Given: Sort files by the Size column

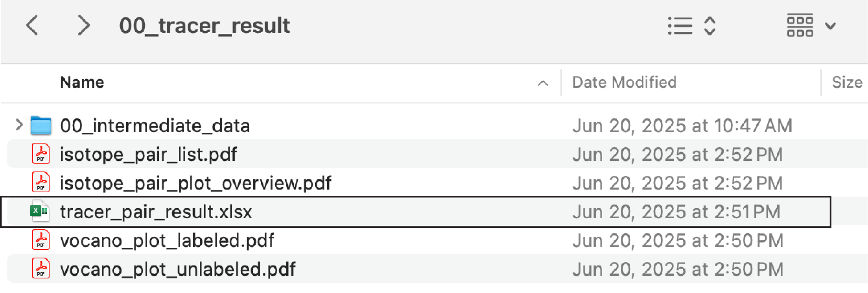Looking at the screenshot, I should coord(847,82).
